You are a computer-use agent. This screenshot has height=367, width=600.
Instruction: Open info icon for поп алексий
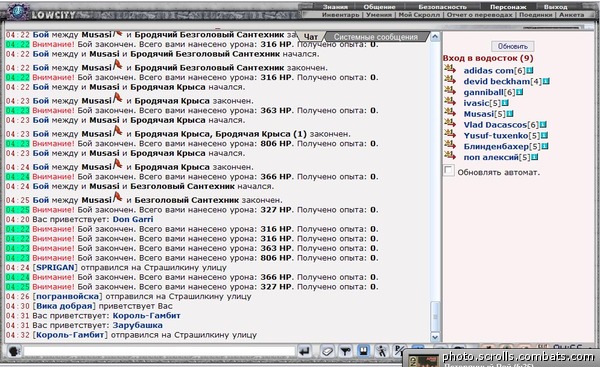coord(535,157)
